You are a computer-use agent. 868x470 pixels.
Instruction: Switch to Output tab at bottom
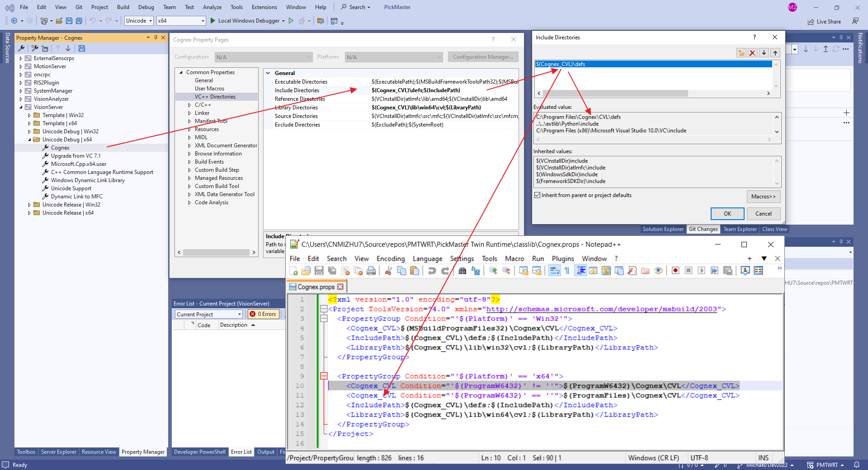point(266,452)
